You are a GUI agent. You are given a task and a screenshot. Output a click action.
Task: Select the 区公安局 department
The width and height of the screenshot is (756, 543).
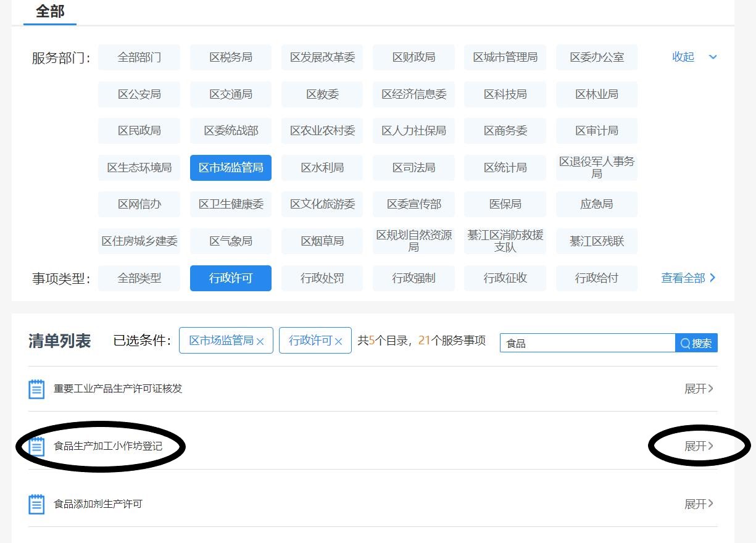[x=139, y=94]
